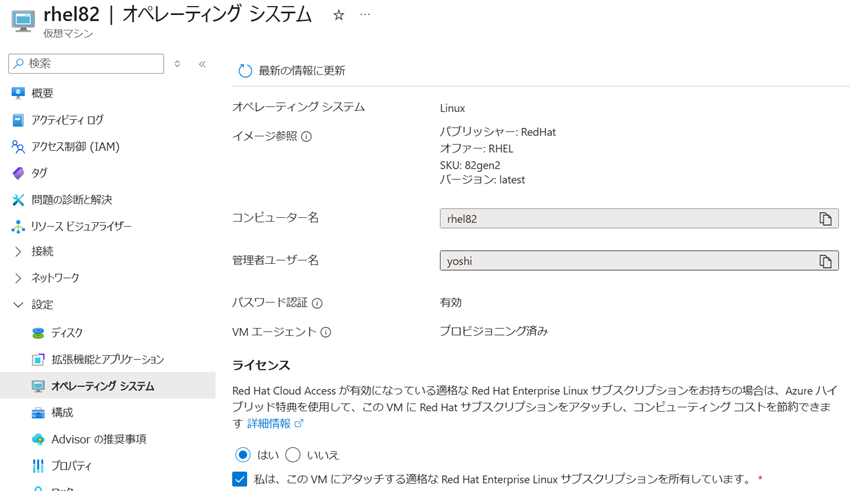Click the オペレーティング システム sidebar icon
This screenshot has height=491, width=850.
pos(38,386)
